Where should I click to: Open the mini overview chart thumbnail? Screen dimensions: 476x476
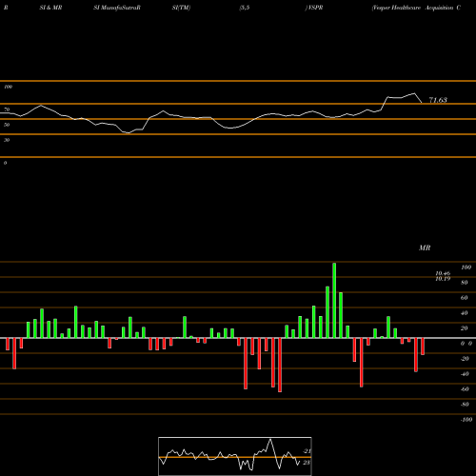pyautogui.click(x=235, y=456)
